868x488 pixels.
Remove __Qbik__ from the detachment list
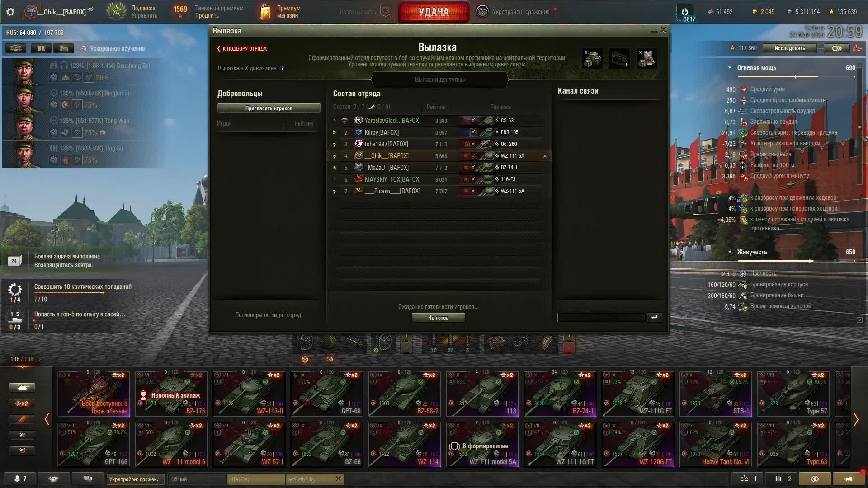[545, 156]
